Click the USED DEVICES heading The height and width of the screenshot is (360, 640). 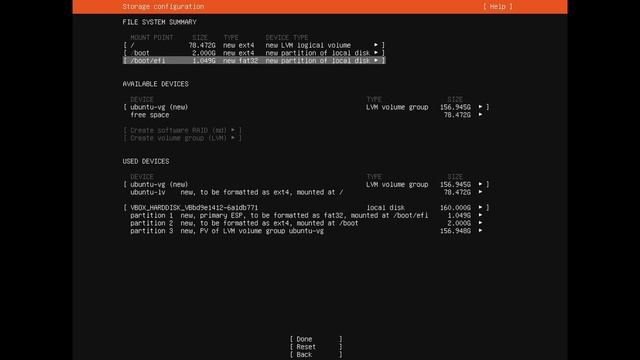click(146, 161)
